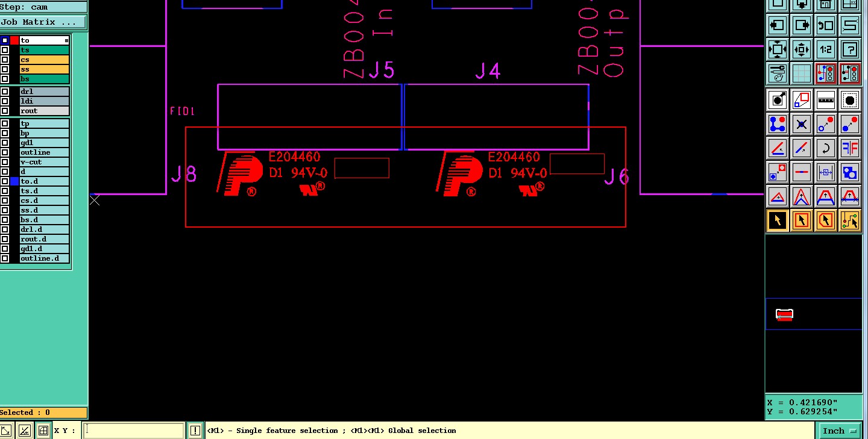Click the Selected : 0 status bar
The image size is (868, 439).
point(43,413)
